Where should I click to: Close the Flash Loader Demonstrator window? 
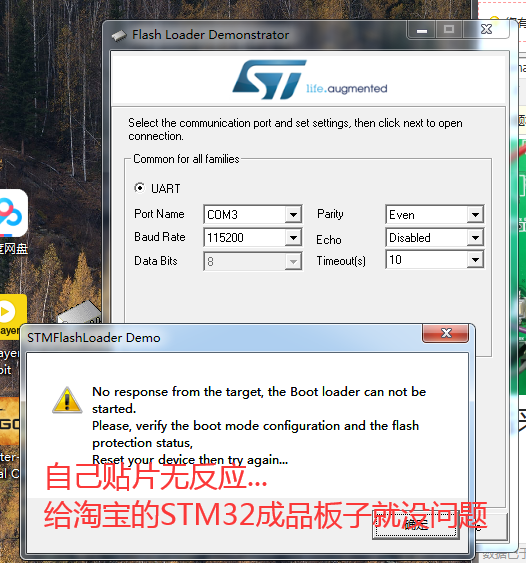[487, 30]
